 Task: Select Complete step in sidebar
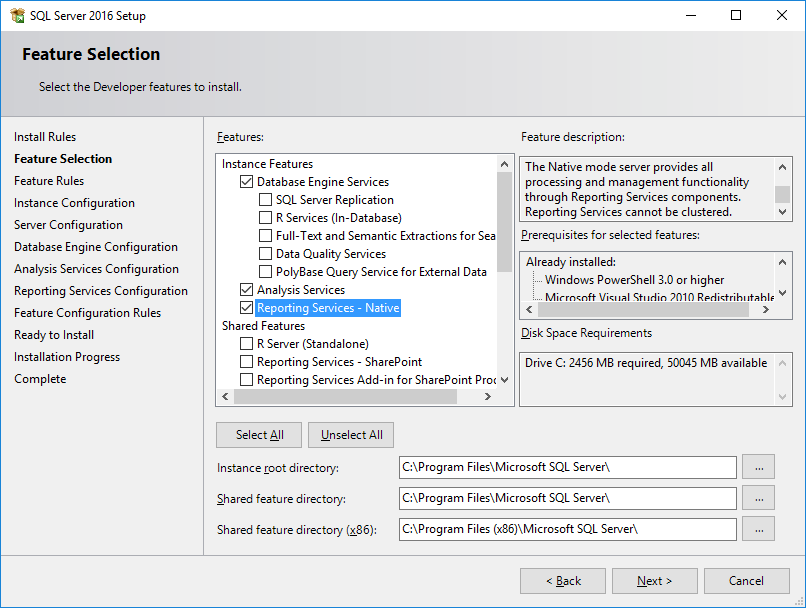(x=40, y=379)
